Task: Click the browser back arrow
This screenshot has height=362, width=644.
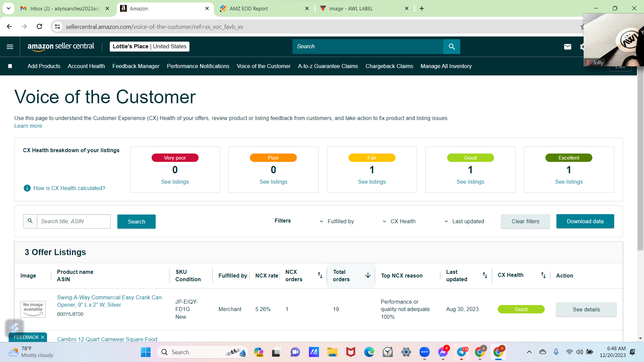Action: (x=9, y=26)
